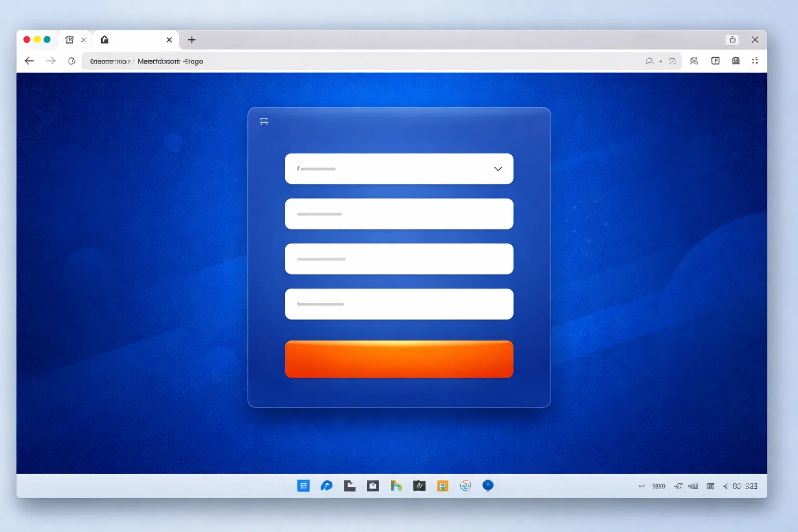798x532 pixels.
Task: Open the blue pin icon in the taskbar
Action: point(488,485)
